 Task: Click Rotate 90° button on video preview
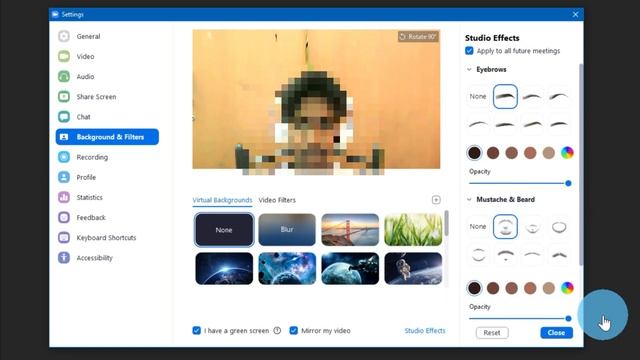[x=418, y=37]
